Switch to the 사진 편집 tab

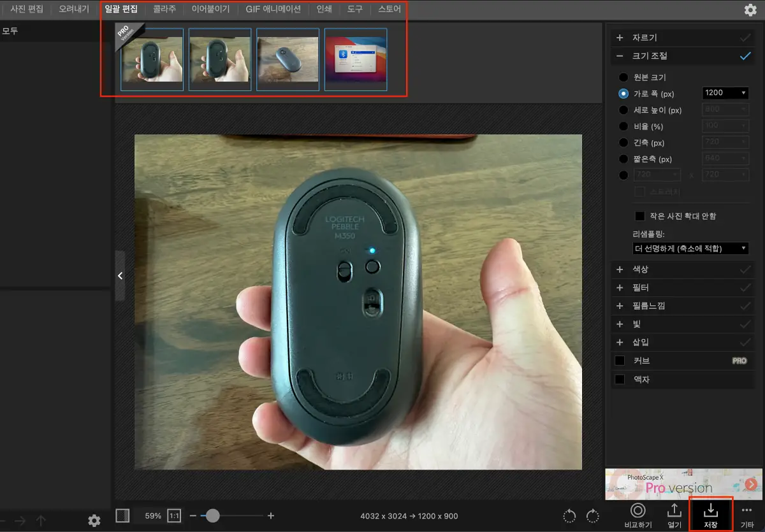point(27,10)
